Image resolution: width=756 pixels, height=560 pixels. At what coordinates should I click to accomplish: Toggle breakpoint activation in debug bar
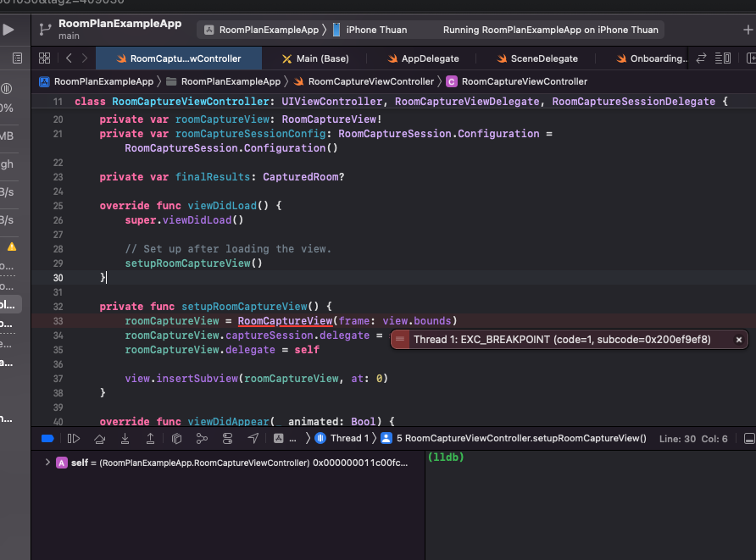point(47,438)
